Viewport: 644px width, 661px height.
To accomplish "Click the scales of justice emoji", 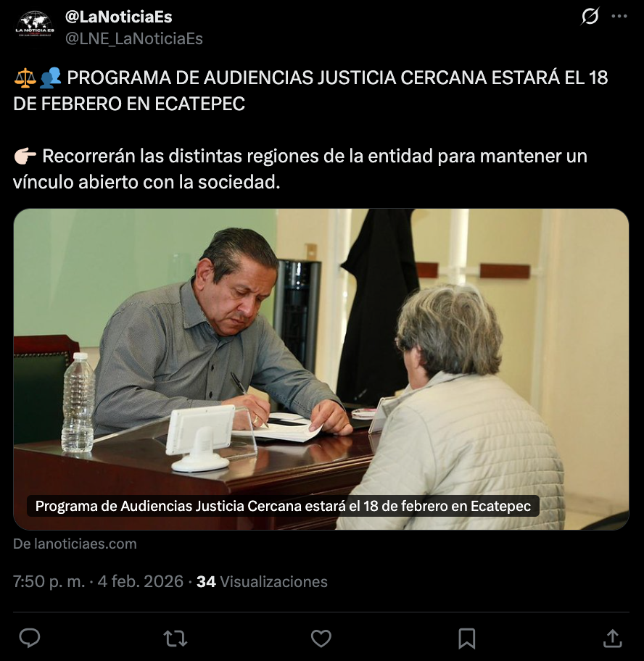I will tap(25, 78).
